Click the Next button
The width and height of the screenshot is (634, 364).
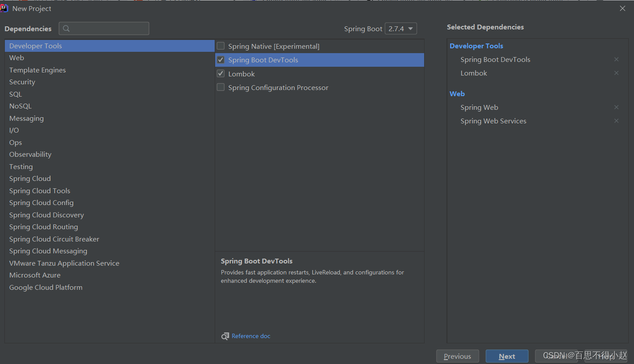pyautogui.click(x=507, y=357)
